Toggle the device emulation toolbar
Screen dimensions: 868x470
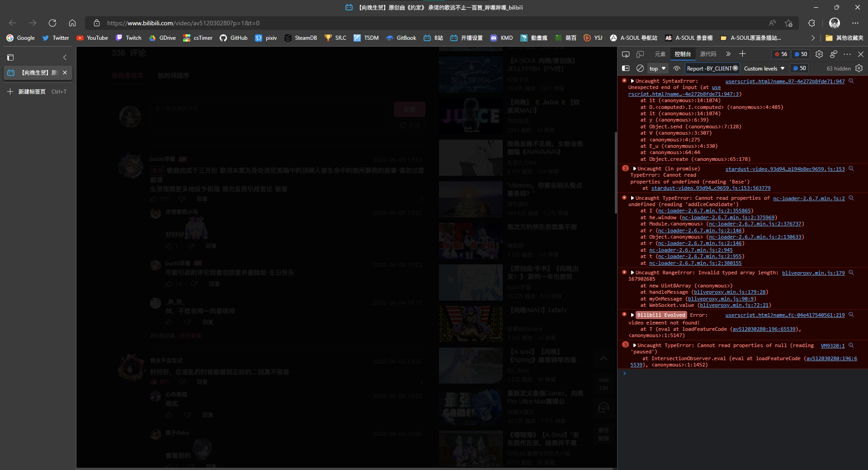click(x=640, y=54)
